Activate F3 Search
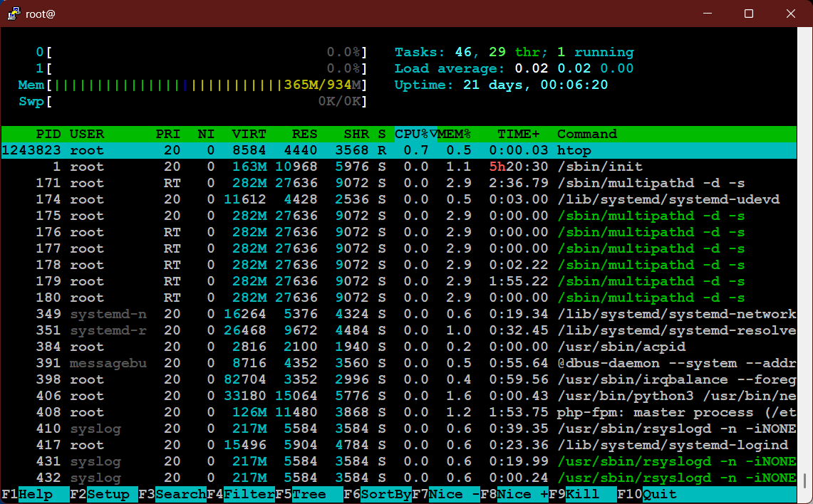The width and height of the screenshot is (813, 504). pos(172,494)
